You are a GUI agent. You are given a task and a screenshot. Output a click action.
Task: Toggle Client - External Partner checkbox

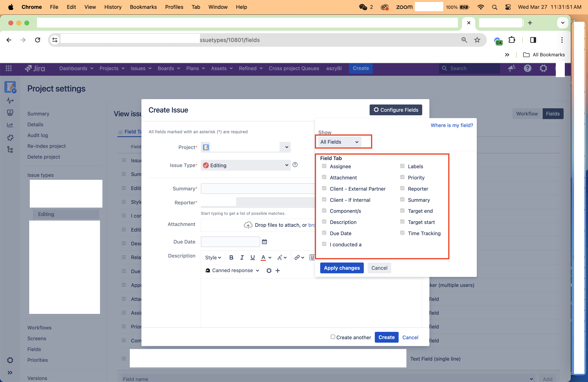point(324,188)
